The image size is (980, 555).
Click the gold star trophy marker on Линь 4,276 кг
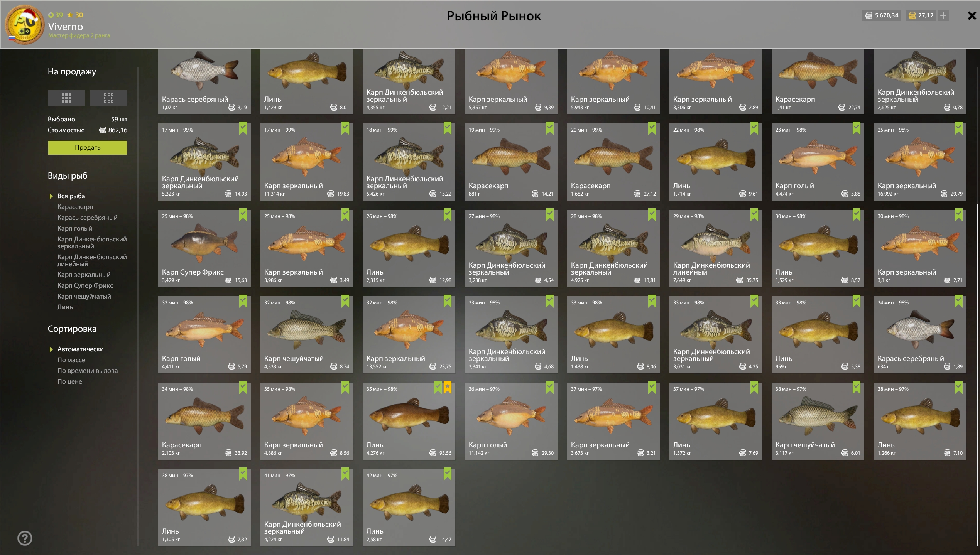point(448,387)
